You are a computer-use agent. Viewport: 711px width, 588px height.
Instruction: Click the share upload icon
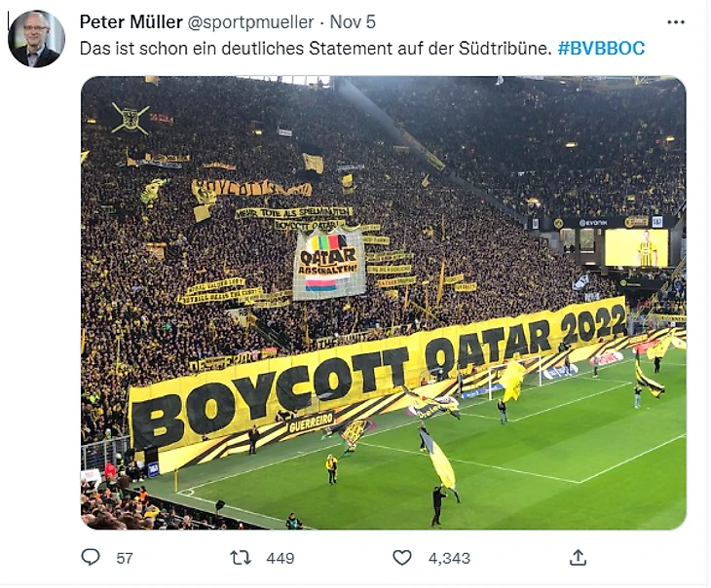point(578,557)
